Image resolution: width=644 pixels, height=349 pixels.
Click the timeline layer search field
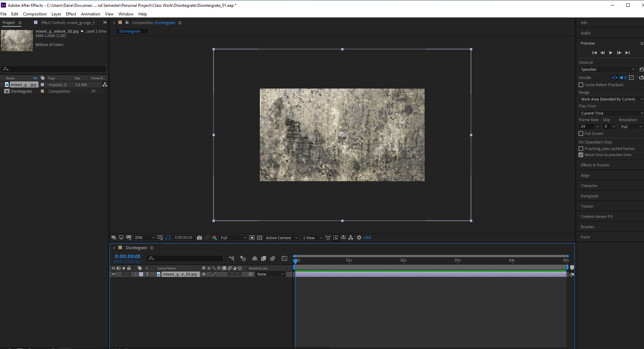coord(185,258)
